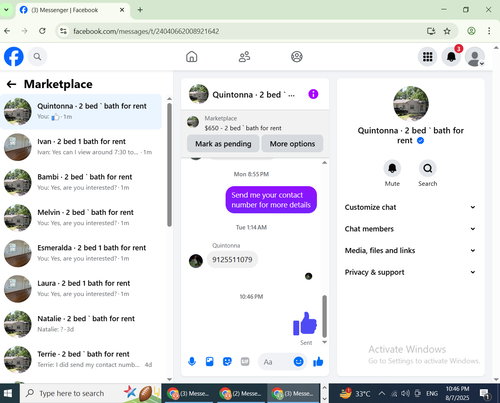
Task: Open Bambi 2 bed bath conversation
Action: coord(81,182)
